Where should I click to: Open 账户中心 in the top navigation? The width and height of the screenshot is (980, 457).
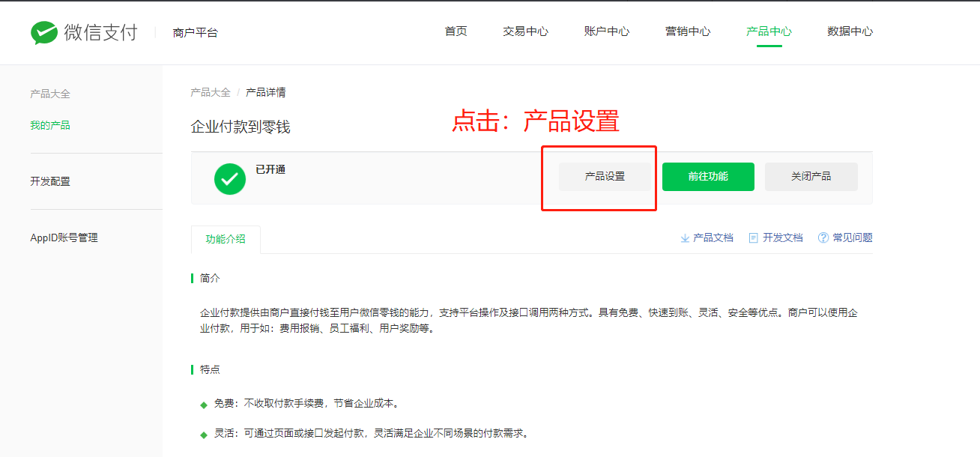point(607,31)
